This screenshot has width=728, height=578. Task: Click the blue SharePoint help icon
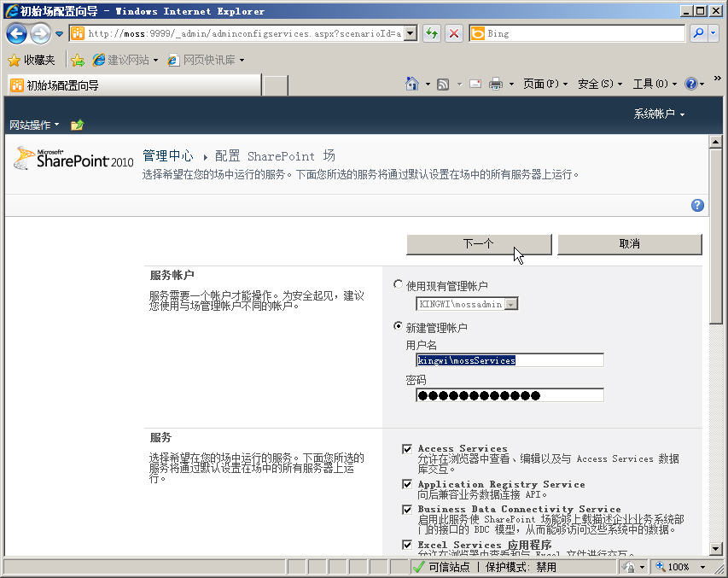(x=697, y=206)
